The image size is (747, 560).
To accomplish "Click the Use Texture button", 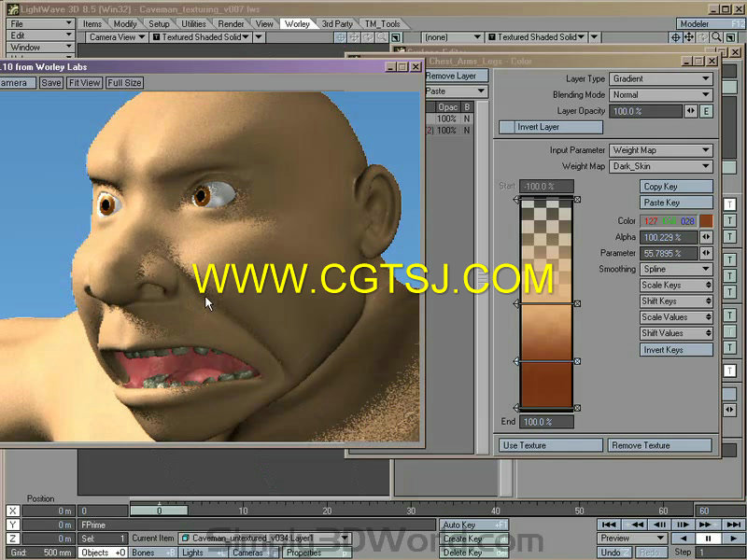I will coord(551,445).
